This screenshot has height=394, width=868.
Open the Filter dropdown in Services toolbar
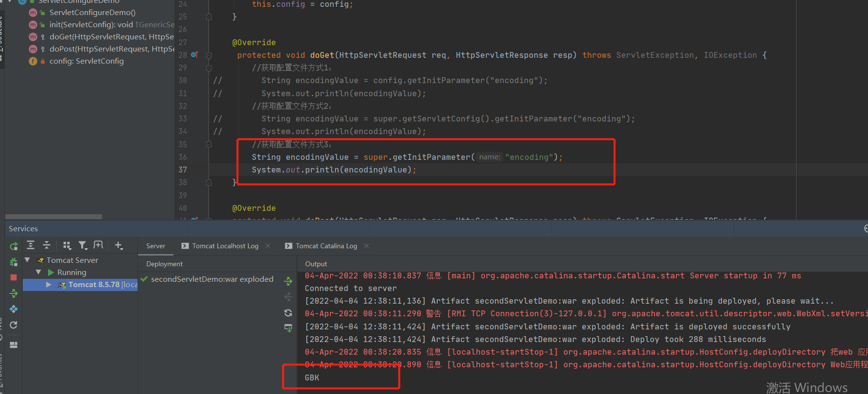point(83,245)
